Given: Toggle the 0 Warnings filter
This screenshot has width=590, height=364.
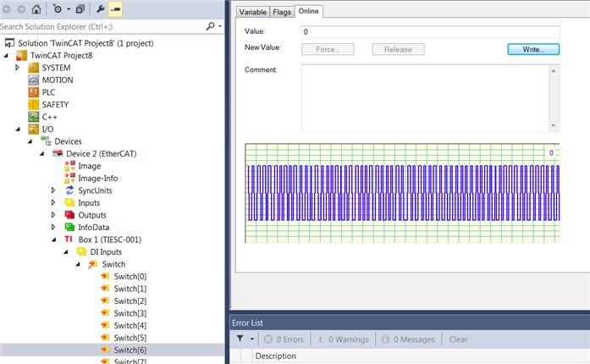Looking at the screenshot, I should (343, 339).
